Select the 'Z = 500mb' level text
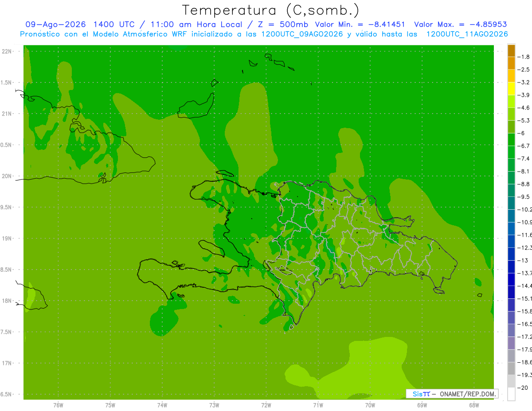 (282, 24)
